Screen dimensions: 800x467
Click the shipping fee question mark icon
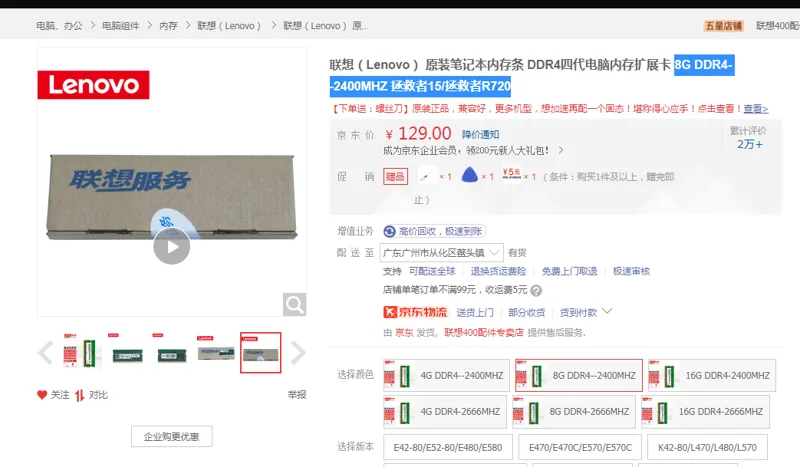pyautogui.click(x=536, y=290)
